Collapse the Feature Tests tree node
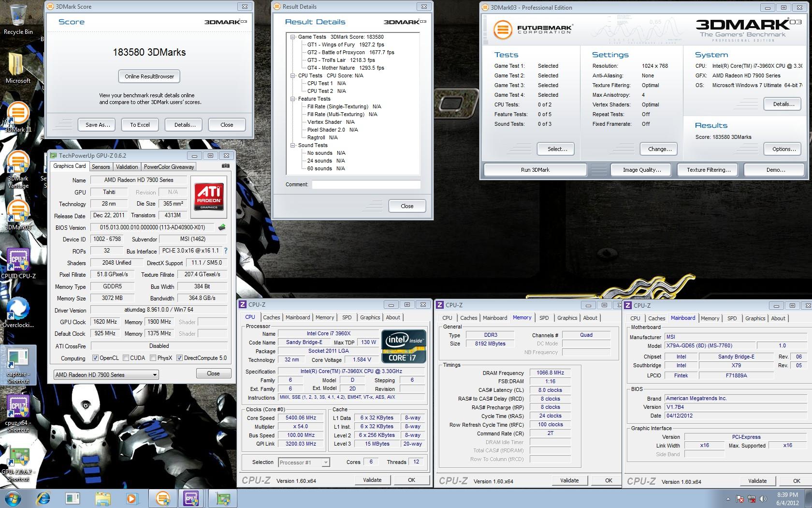This screenshot has height=508, width=812. tap(293, 99)
